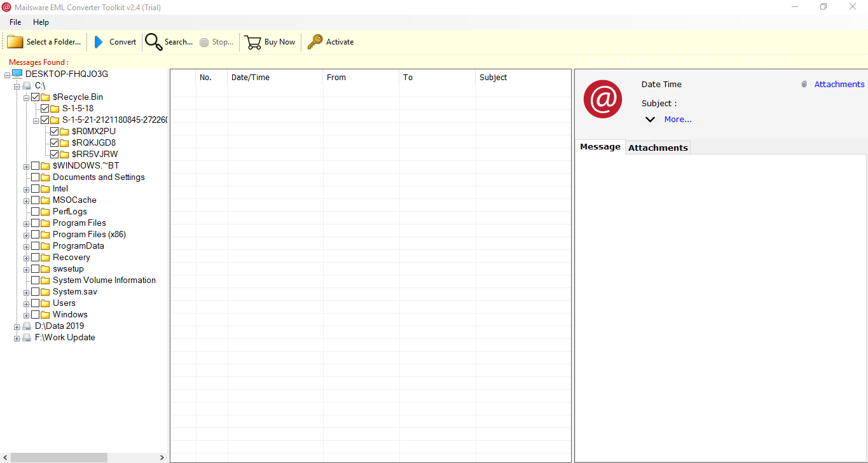Check the MSOCache checkbox
Viewport: 868px width, 463px height.
(x=36, y=200)
